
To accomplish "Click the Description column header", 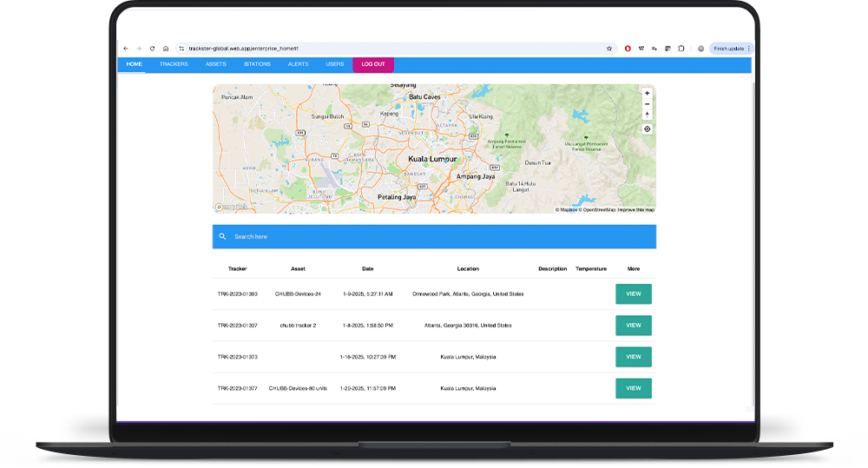I will pyautogui.click(x=552, y=268).
